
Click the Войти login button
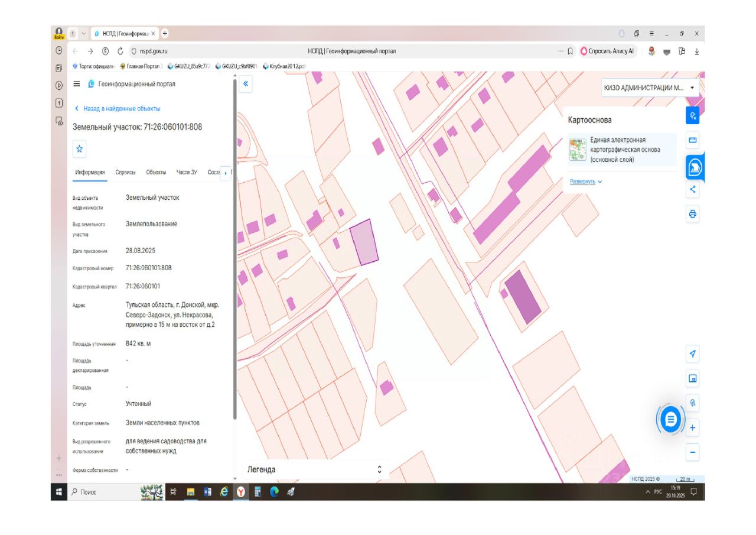[x=59, y=33]
